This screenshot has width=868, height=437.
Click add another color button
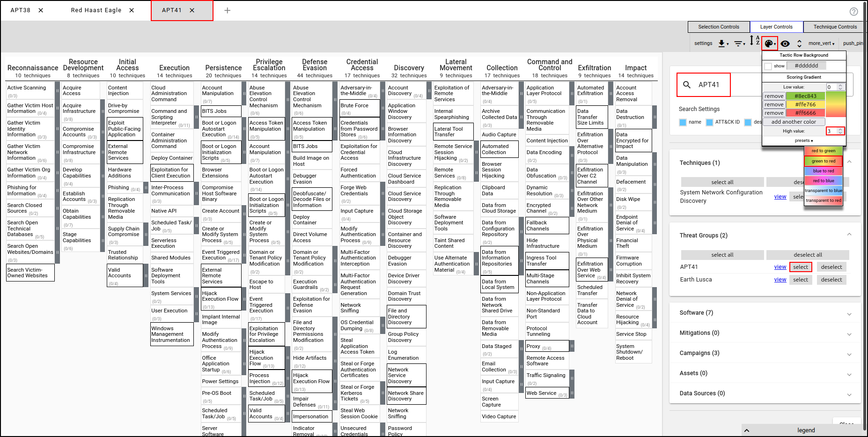794,122
